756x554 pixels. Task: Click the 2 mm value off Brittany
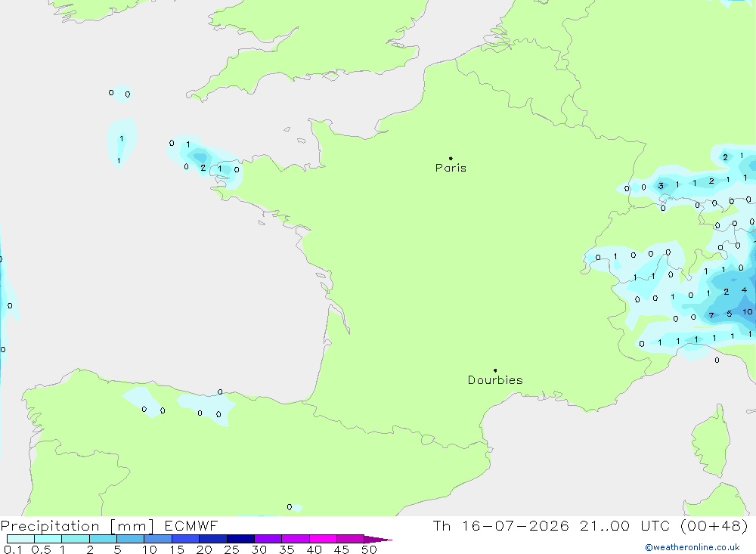coord(203,168)
